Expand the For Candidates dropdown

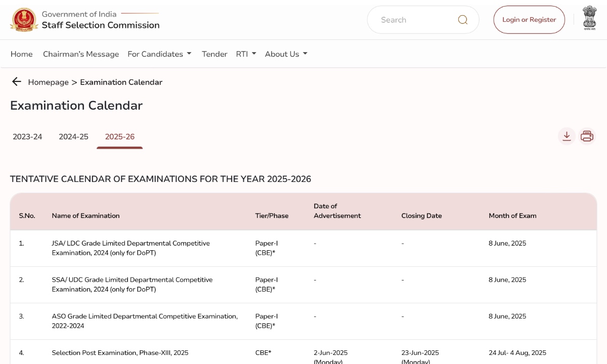[x=159, y=54]
